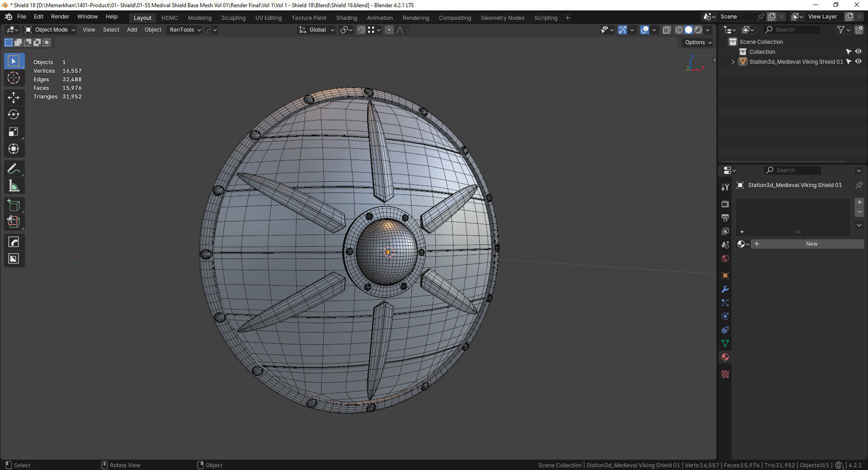Add a material slot with plus button

(859, 202)
